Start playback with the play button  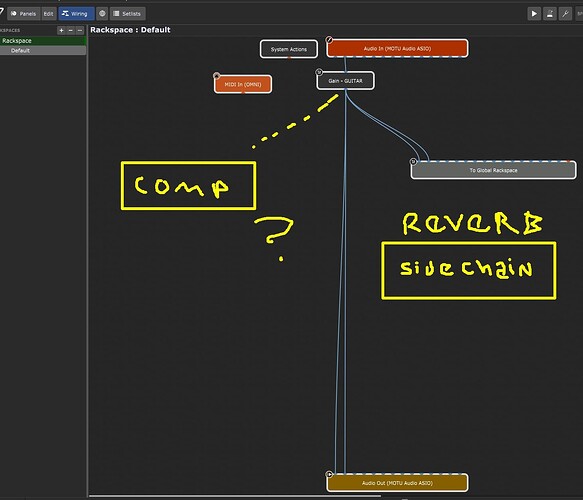534,14
